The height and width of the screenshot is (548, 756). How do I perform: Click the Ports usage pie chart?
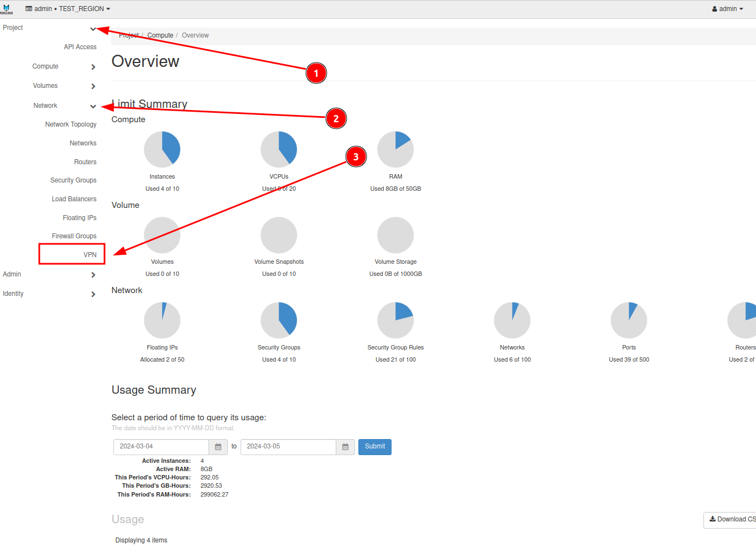629,320
